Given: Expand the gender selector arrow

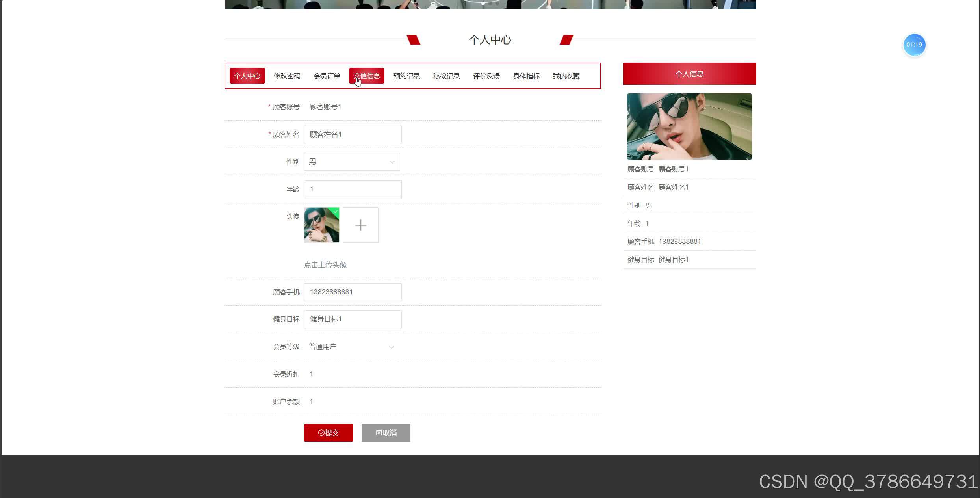Looking at the screenshot, I should [x=392, y=162].
